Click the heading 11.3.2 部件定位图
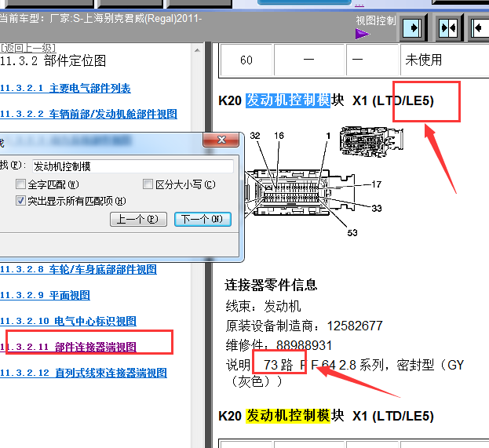489x448 pixels. coord(53,60)
